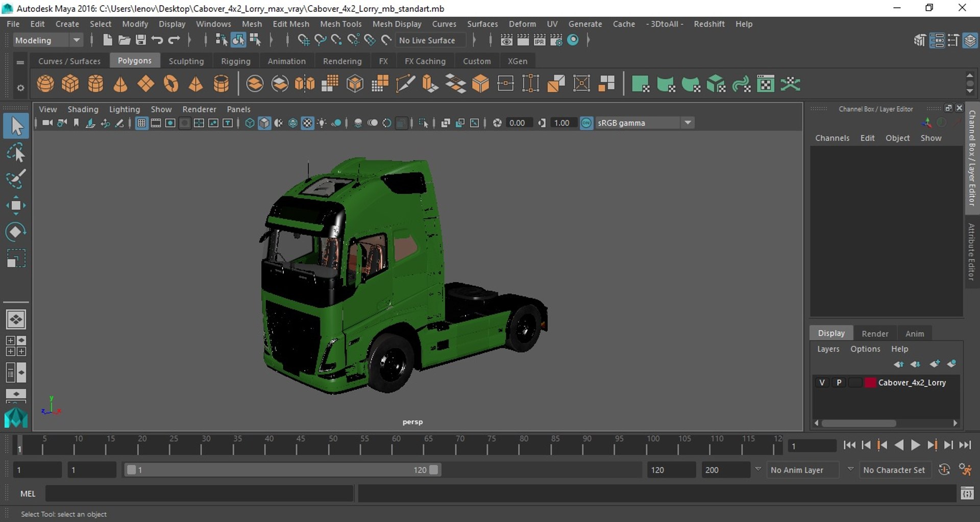Activate the Lasso Select tool
The width and height of the screenshot is (980, 522).
(x=16, y=153)
